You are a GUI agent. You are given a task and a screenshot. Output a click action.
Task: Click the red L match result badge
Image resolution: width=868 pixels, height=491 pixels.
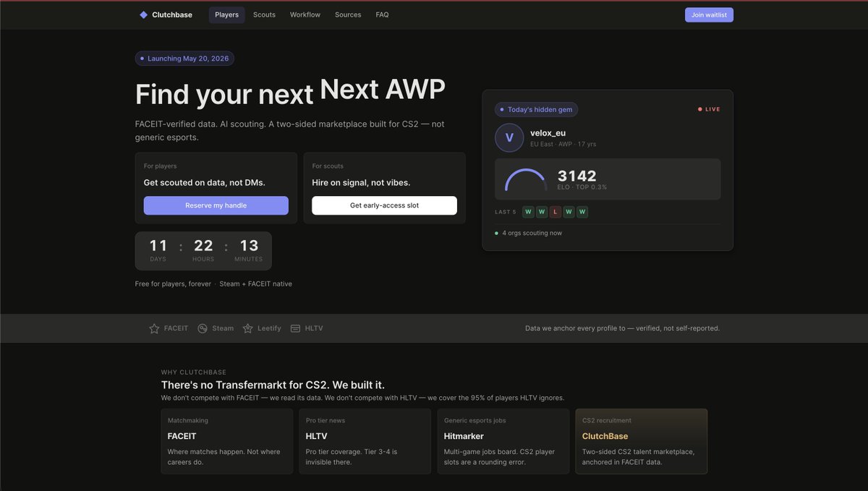pyautogui.click(x=555, y=212)
